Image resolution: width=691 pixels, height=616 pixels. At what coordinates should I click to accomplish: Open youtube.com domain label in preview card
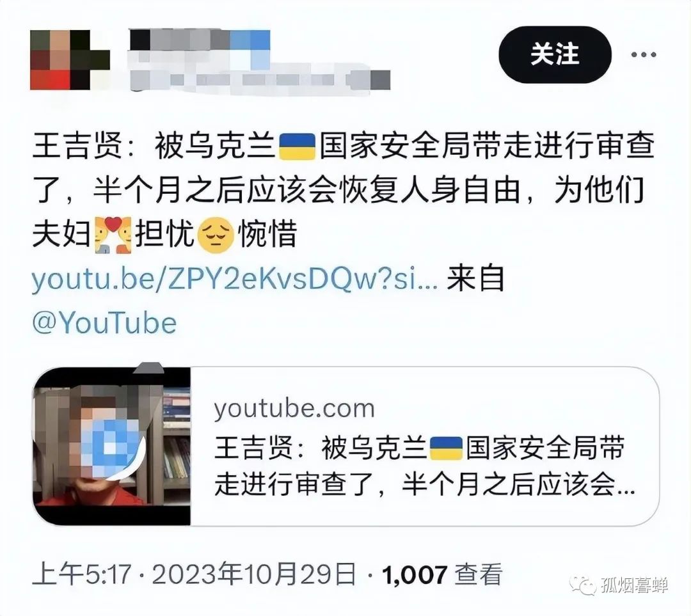point(294,409)
